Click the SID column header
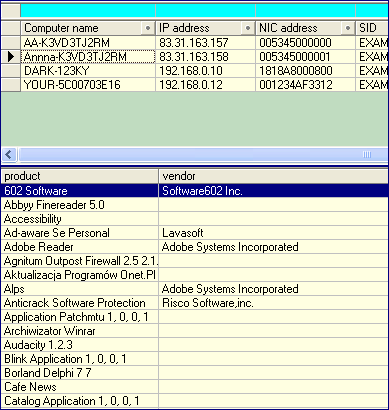Image resolution: width=389 pixels, height=410 pixels. click(x=372, y=28)
